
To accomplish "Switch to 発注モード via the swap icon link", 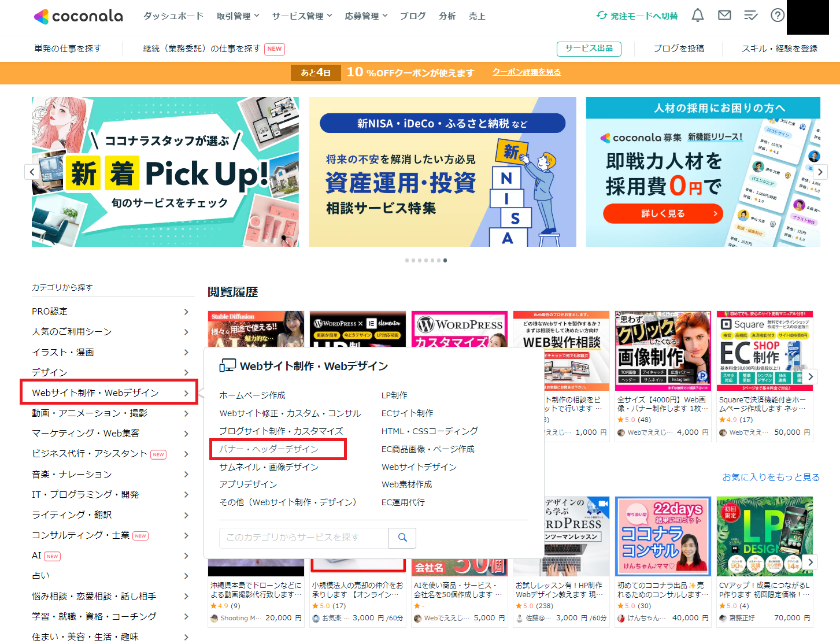I will [x=637, y=16].
